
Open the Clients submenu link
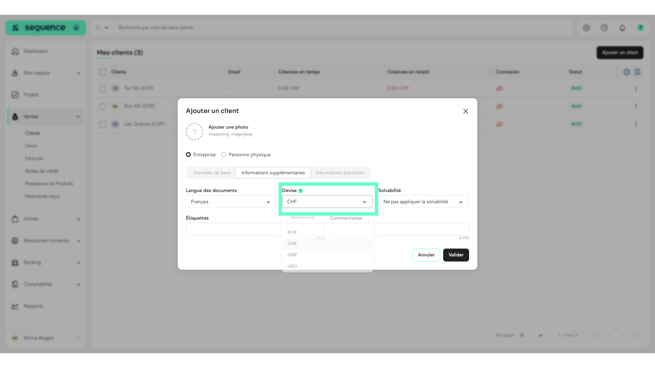click(32, 133)
